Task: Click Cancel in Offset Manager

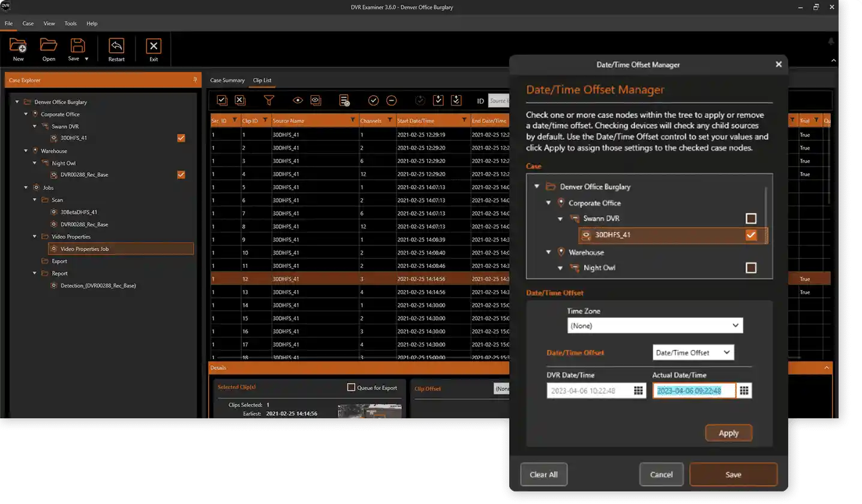Action: (x=661, y=474)
